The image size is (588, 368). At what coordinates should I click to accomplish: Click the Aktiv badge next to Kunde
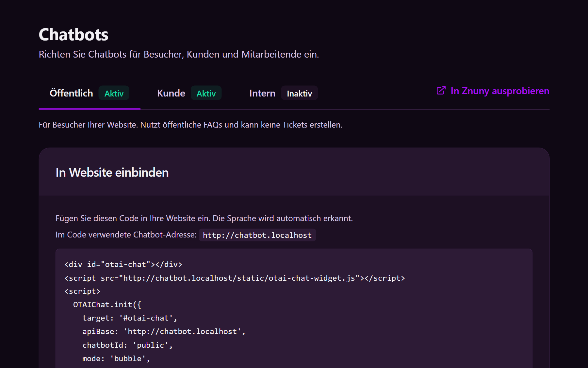pos(206,94)
